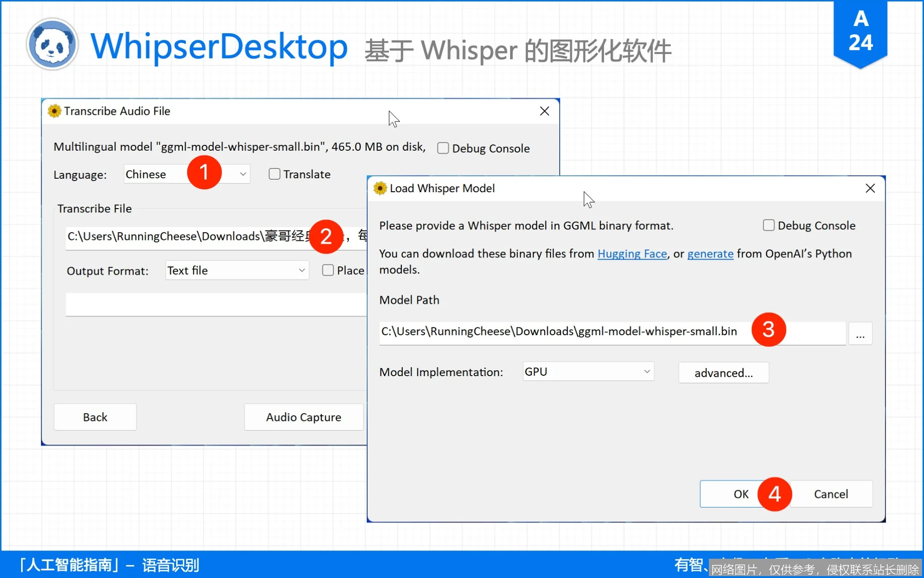Click the Transcribe File path input field

[217, 237]
